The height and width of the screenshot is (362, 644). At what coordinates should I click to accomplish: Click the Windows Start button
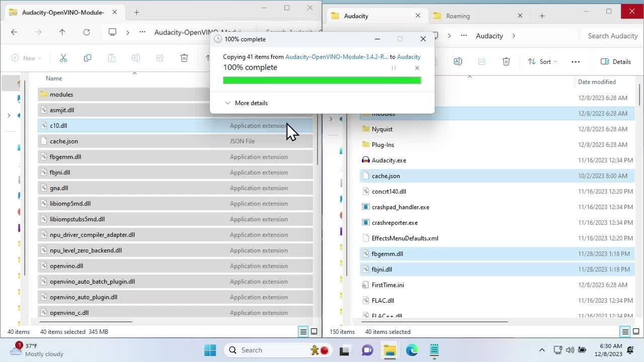[210, 350]
